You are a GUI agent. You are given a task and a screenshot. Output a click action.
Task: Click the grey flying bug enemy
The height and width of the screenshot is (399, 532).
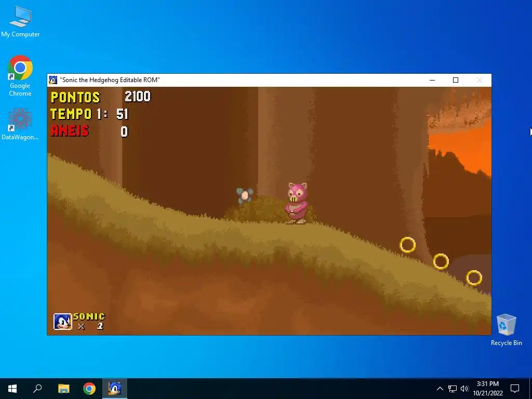(244, 195)
